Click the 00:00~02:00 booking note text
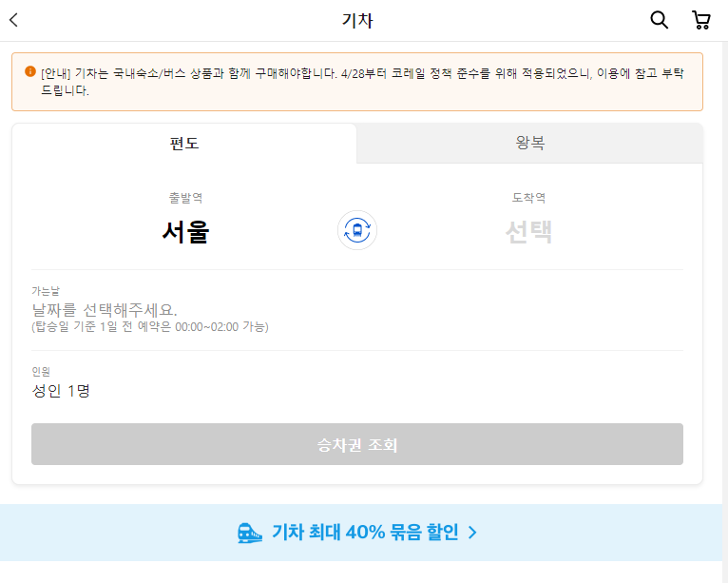Viewport: 728px width, 583px height. coord(150,327)
